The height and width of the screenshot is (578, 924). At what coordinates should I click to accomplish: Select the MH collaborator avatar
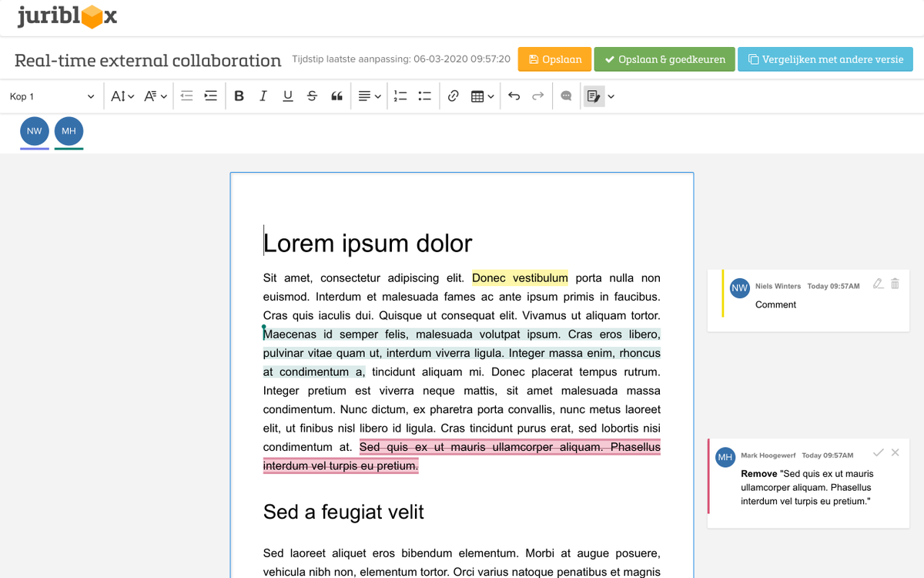69,131
